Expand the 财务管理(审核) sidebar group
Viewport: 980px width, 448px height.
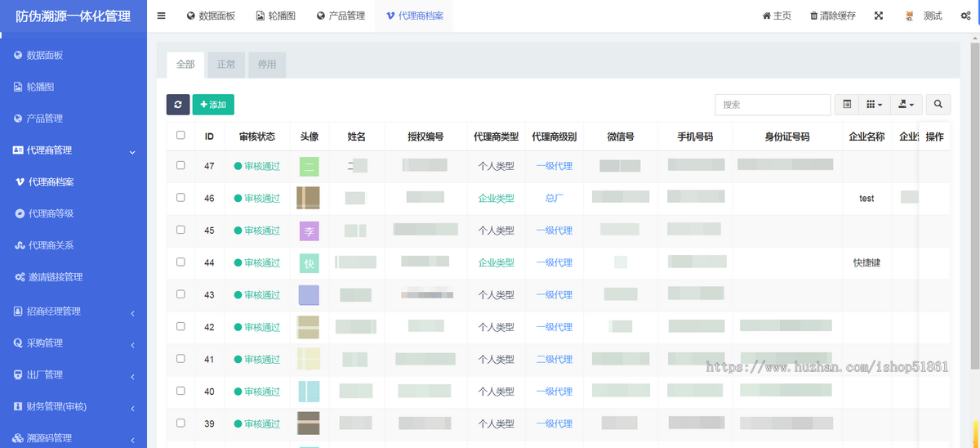[73, 406]
